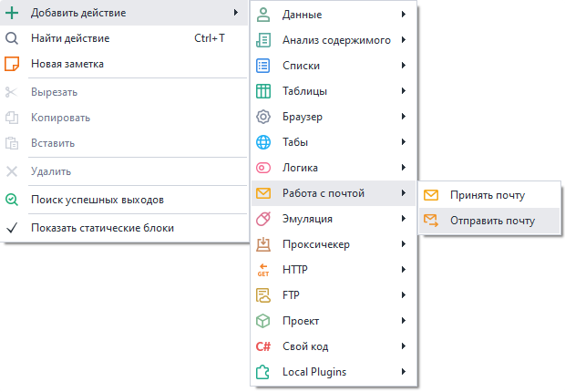Click the C# icon for Свой код

coord(263,346)
